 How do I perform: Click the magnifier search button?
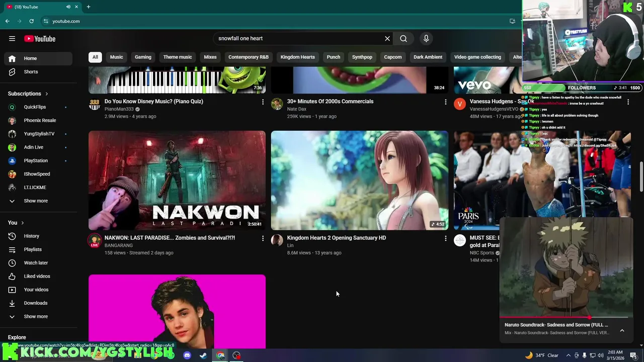tap(404, 39)
